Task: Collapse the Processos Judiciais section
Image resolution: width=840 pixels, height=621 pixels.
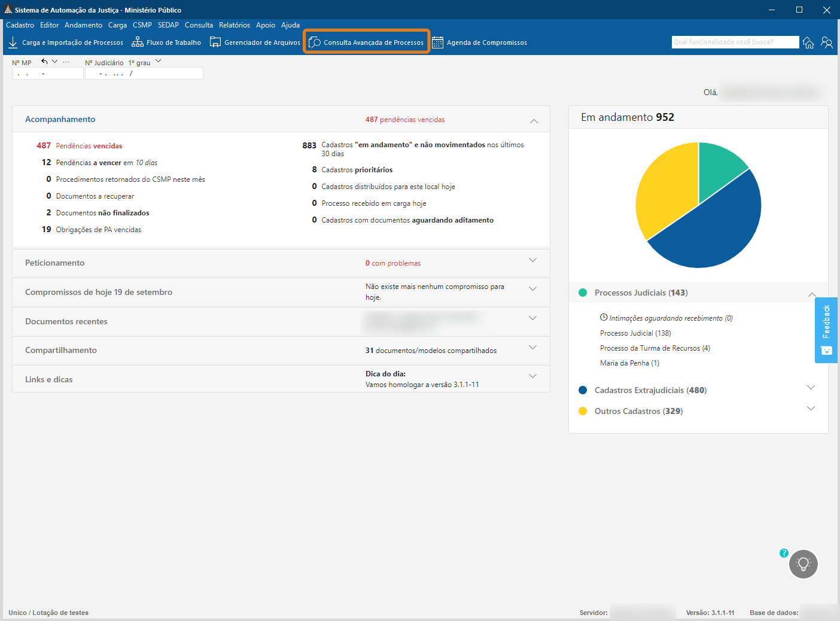Action: [812, 294]
